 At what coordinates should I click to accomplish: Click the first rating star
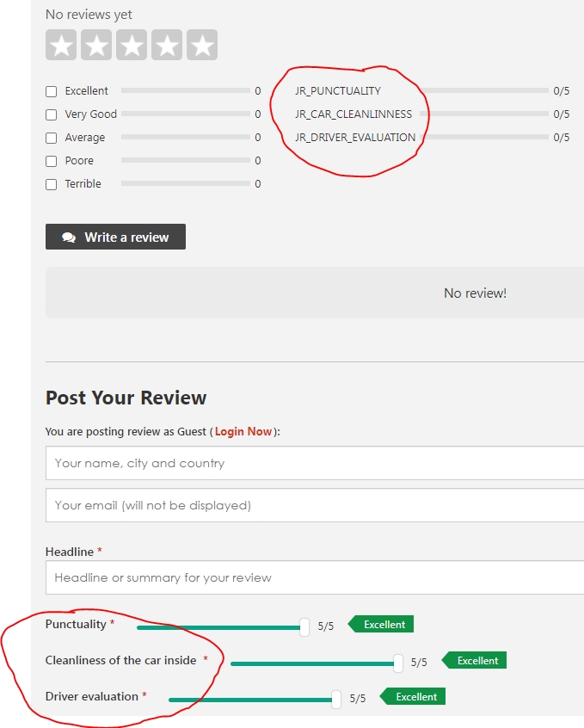(x=61, y=46)
